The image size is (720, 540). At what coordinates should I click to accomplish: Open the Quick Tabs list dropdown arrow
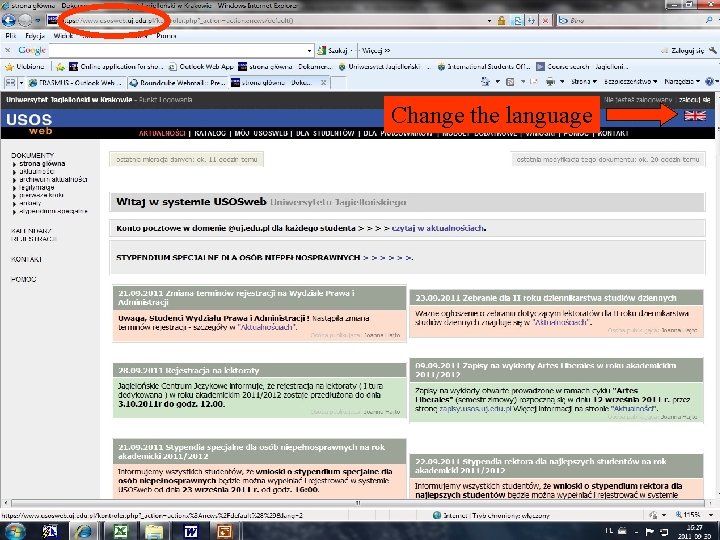tap(21, 83)
